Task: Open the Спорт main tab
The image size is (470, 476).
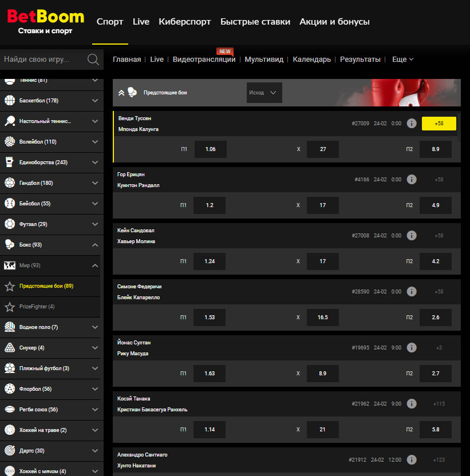Action: click(x=110, y=22)
